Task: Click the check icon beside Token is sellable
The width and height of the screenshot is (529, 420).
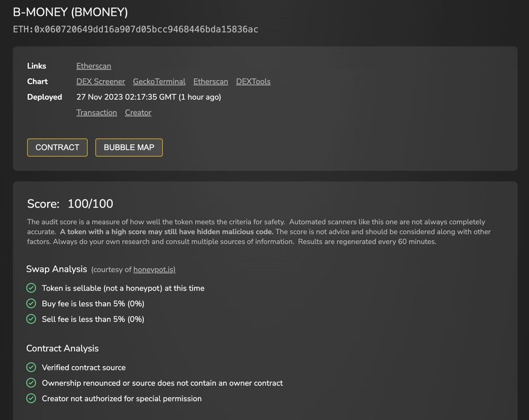Action: [x=31, y=288]
